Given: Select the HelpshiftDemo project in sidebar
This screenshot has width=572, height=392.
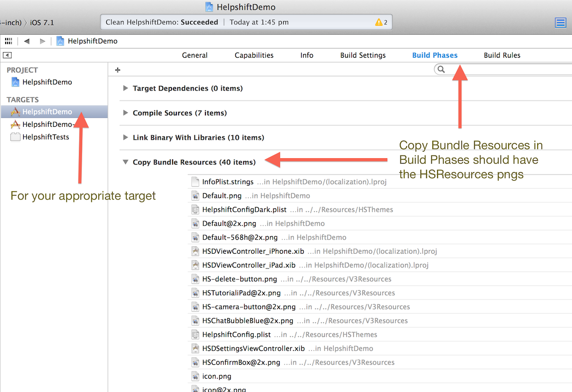Looking at the screenshot, I should 47,82.
